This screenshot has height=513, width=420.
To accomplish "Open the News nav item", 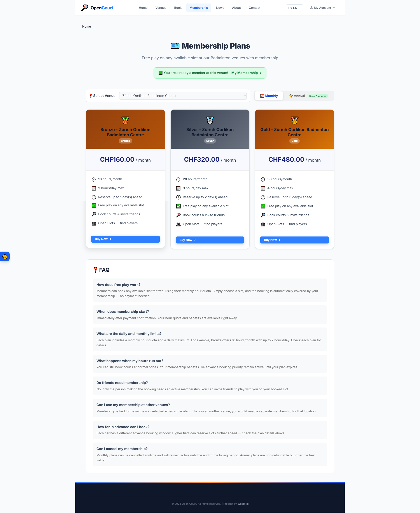I will [220, 8].
